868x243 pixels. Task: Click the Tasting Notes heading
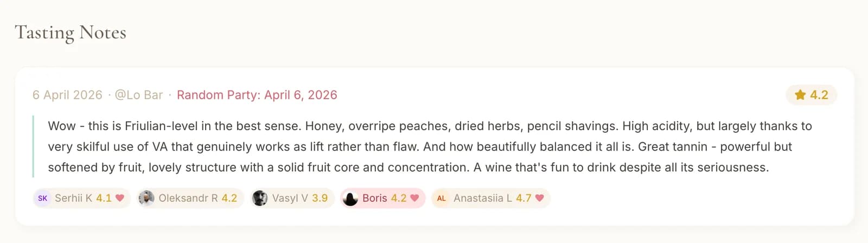click(71, 33)
